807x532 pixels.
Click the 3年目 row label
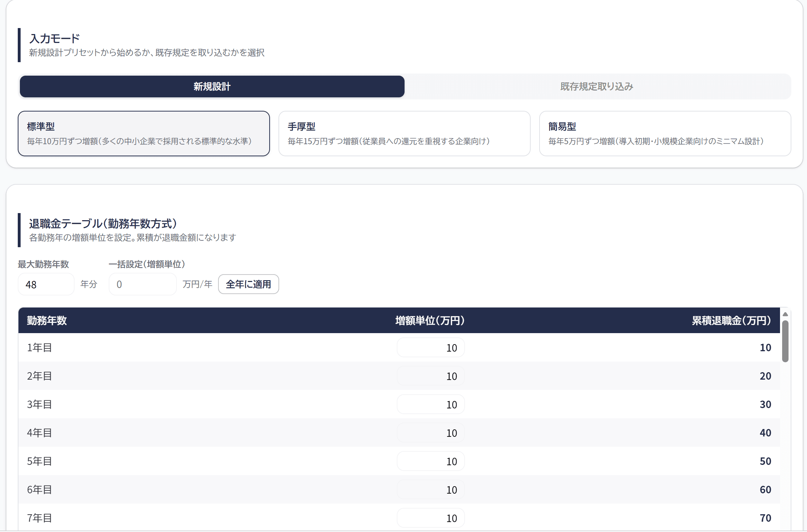(x=39, y=404)
